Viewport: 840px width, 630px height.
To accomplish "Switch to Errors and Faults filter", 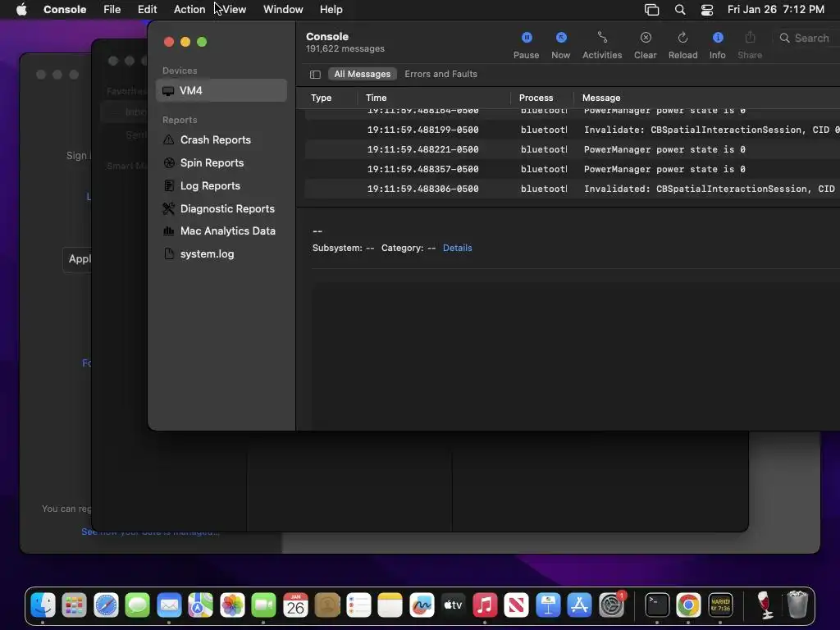I will click(441, 74).
